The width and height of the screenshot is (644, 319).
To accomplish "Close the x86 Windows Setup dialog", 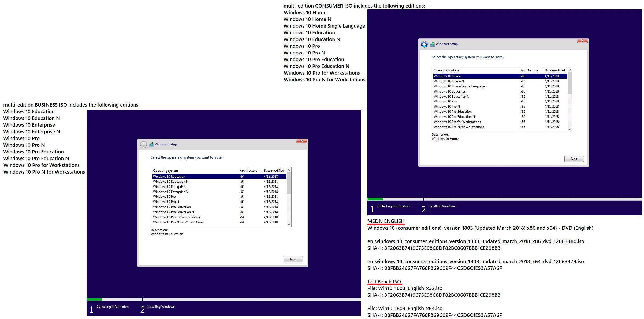I will [x=582, y=41].
